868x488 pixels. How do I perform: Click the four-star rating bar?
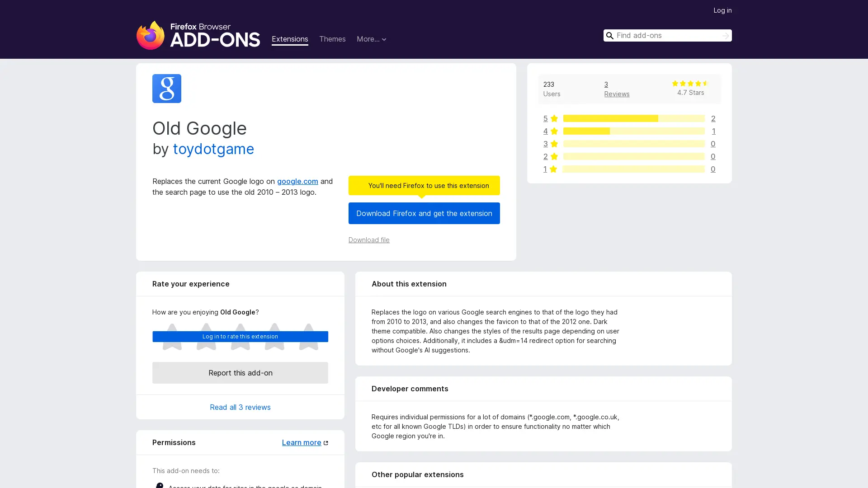click(x=633, y=131)
